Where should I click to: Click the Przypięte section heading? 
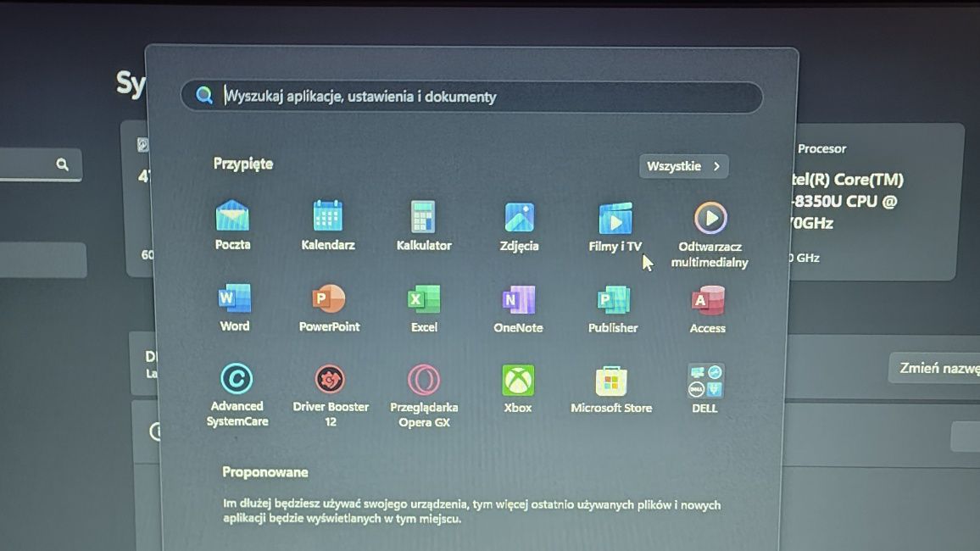coord(243,164)
